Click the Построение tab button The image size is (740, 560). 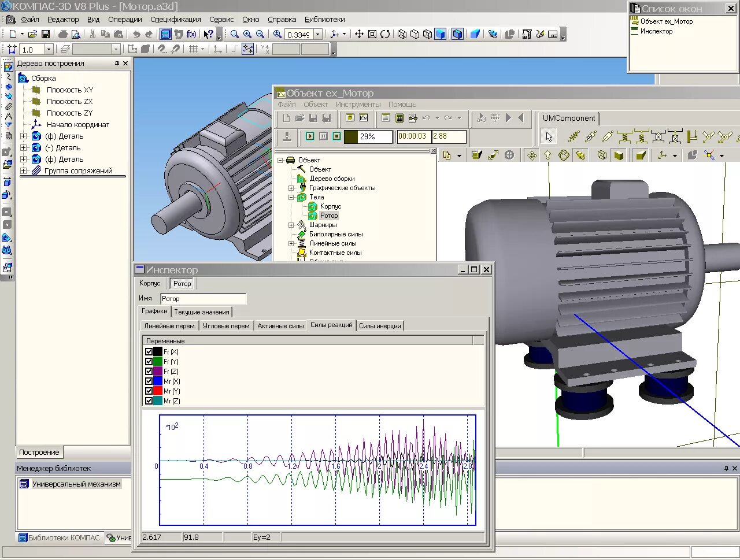click(x=39, y=453)
